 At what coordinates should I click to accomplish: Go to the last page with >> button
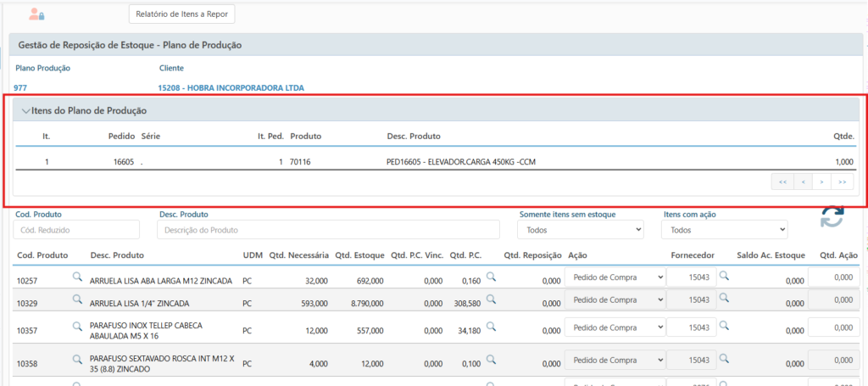(x=842, y=182)
